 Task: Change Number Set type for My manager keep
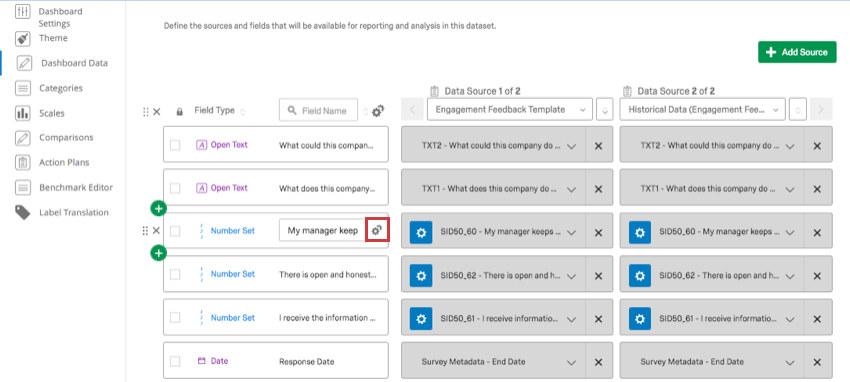point(227,231)
